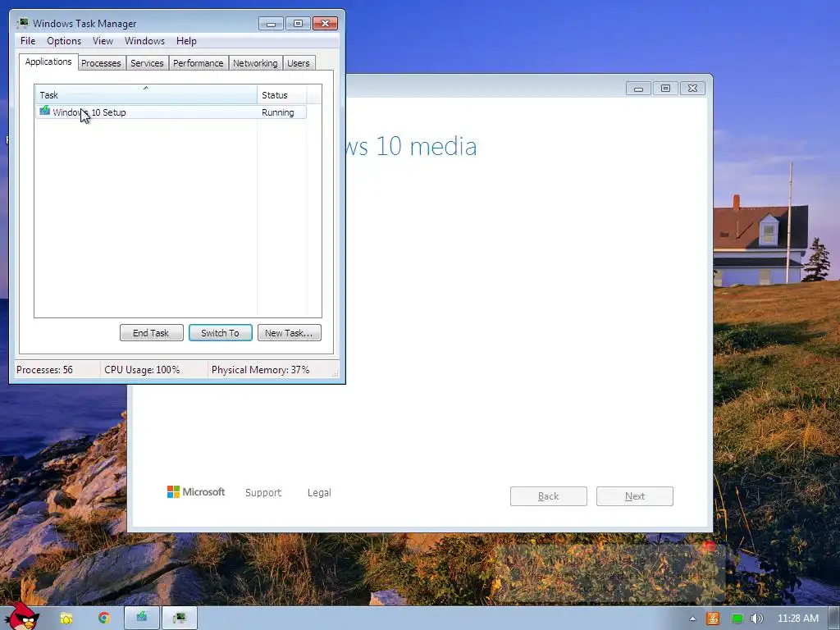Launch Google Chrome from the taskbar
The image size is (840, 630).
(x=104, y=619)
